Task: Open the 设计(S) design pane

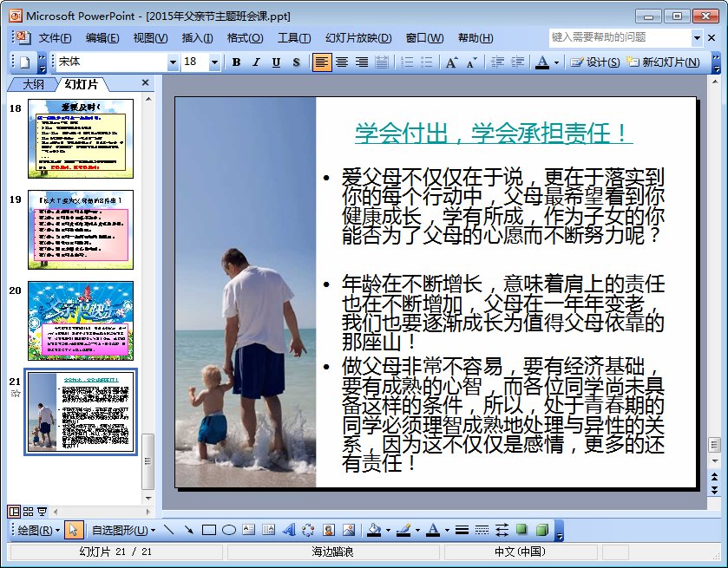Action: (x=595, y=62)
